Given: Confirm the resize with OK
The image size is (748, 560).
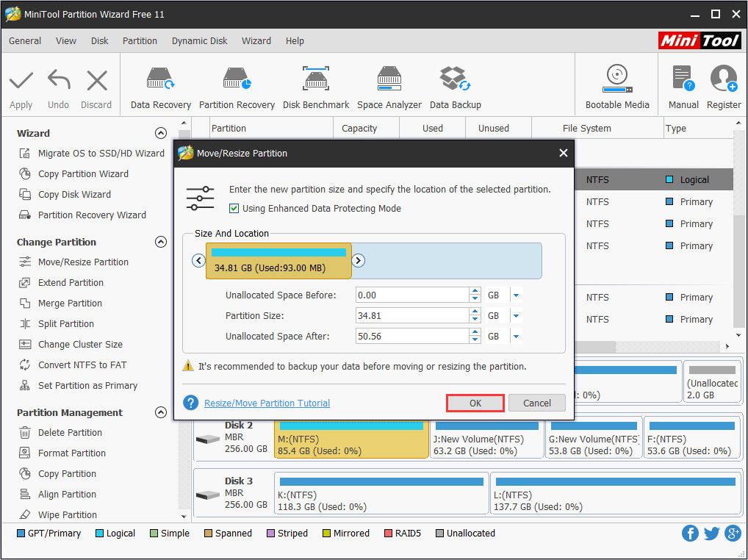Looking at the screenshot, I should click(475, 403).
